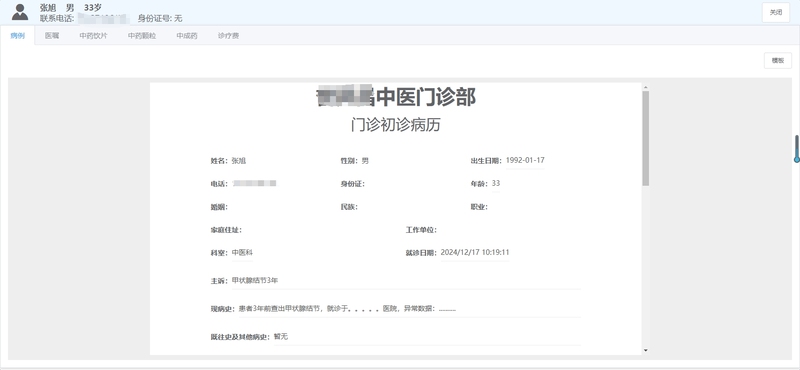Viewport: 800px width, 370px height.
Task: Click the 民族 label
Action: tap(349, 207)
